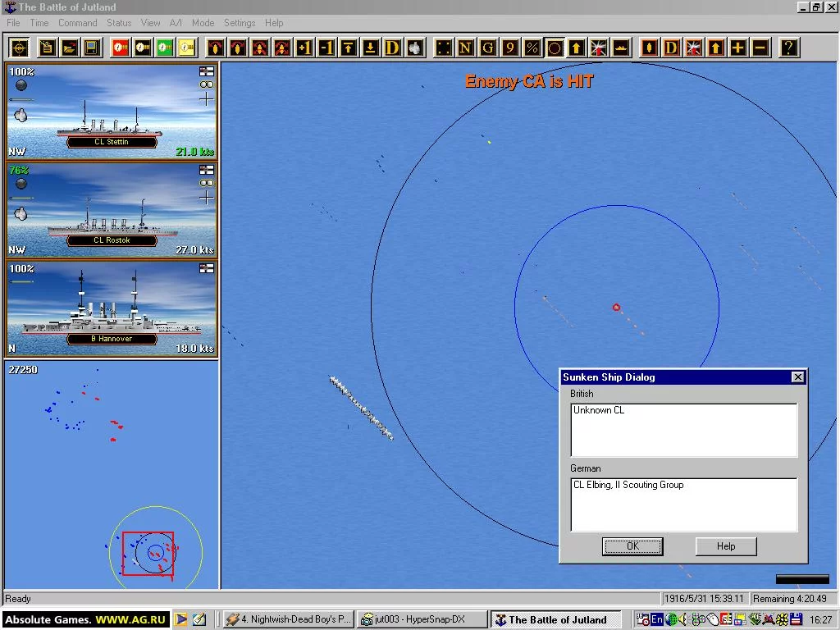Click the 16:27 system clock
The height and width of the screenshot is (630, 840).
pos(820,620)
